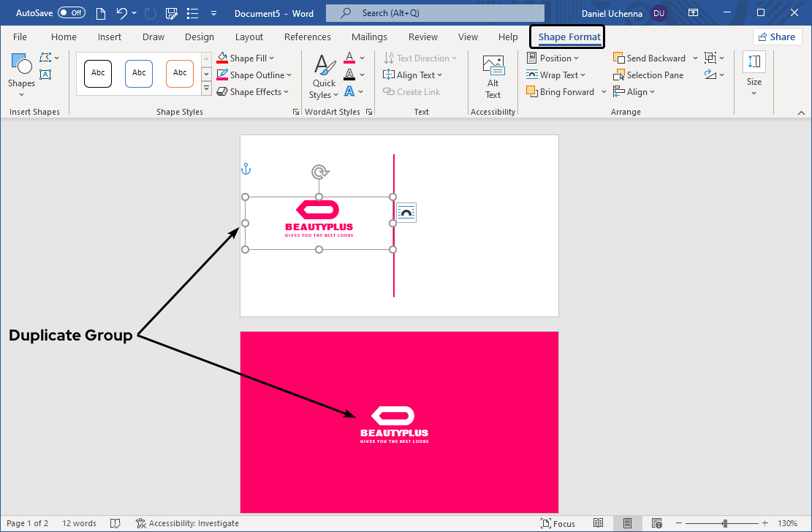The width and height of the screenshot is (812, 532).
Task: Switch to the Layout tab
Action: 249,37
